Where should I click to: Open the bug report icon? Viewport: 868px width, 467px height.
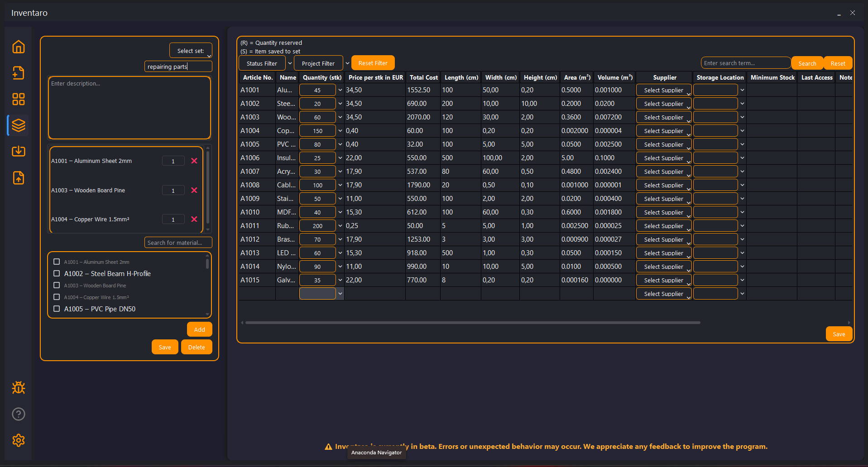(19, 388)
